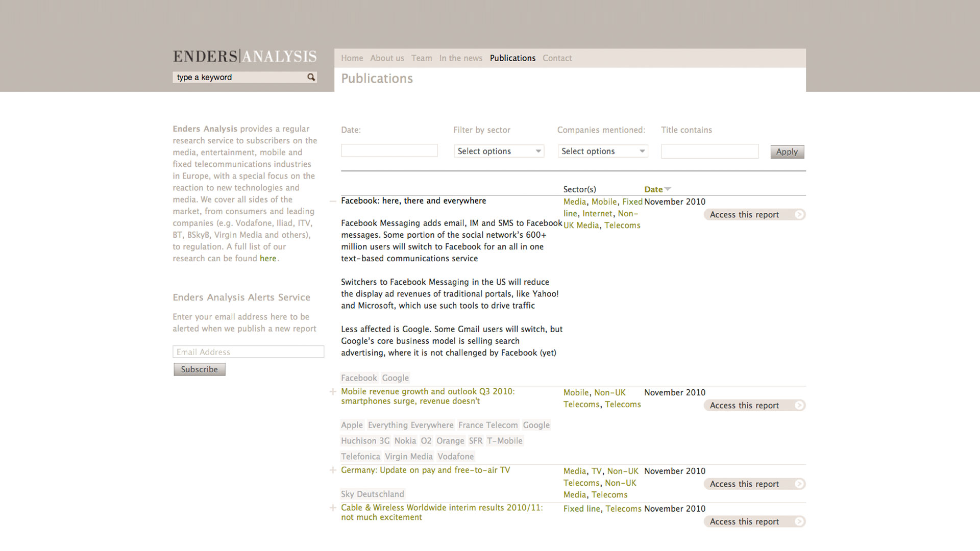
Task: Focus the keyword search field
Action: click(240, 77)
